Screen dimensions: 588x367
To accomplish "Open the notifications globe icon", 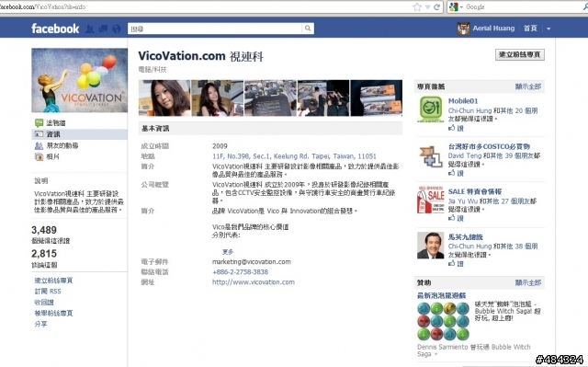I will [x=117, y=29].
